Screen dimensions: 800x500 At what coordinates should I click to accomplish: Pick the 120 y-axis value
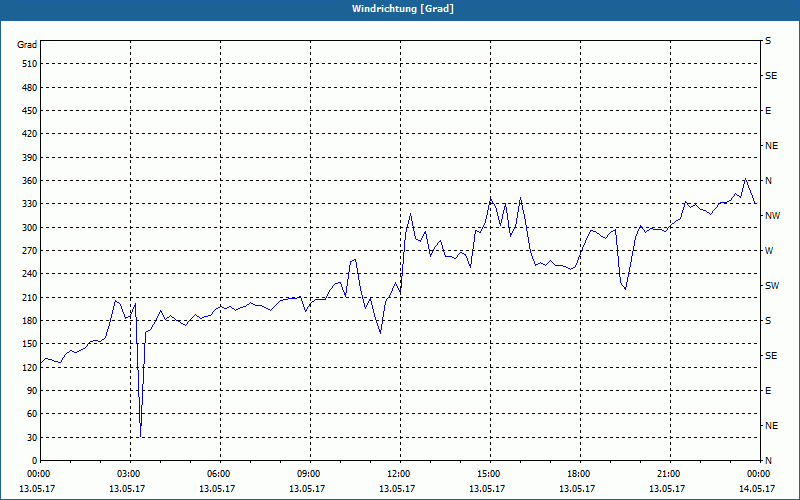click(x=30, y=367)
